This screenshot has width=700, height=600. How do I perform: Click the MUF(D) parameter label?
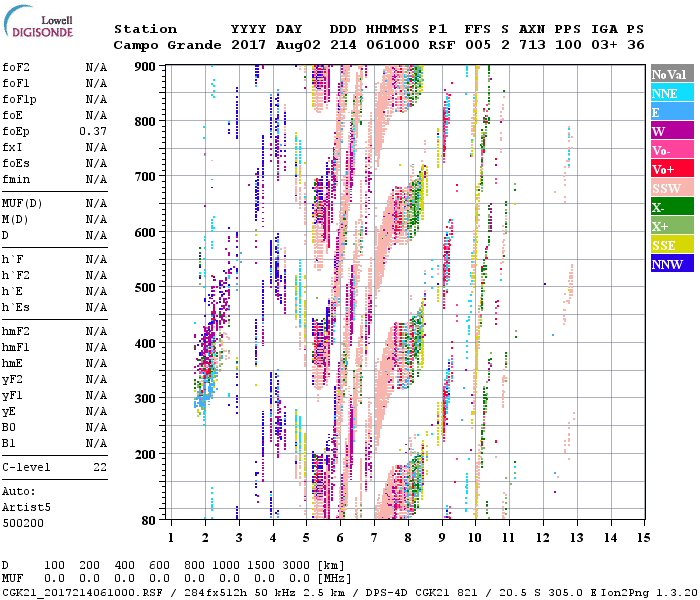(22, 204)
